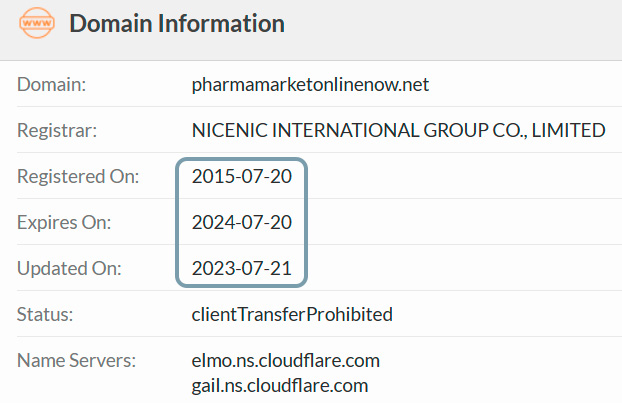Click the elmo.ns.cloudflare.com name server

[x=286, y=361]
